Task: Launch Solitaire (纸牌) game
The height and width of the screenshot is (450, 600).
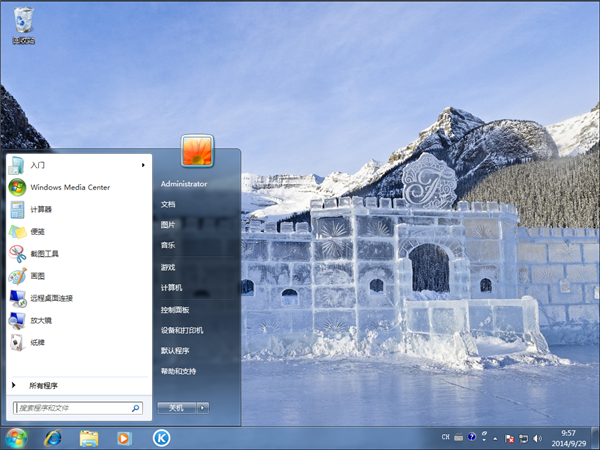Action: click(37, 342)
